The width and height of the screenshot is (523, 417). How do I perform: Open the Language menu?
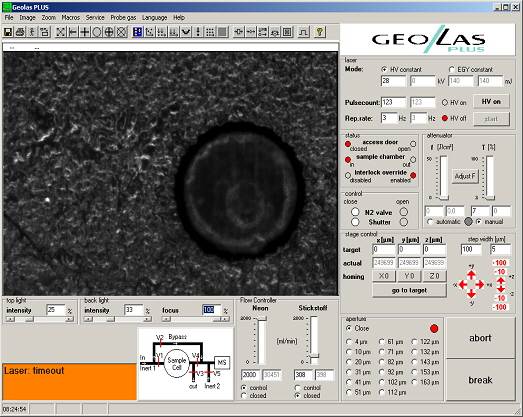154,18
